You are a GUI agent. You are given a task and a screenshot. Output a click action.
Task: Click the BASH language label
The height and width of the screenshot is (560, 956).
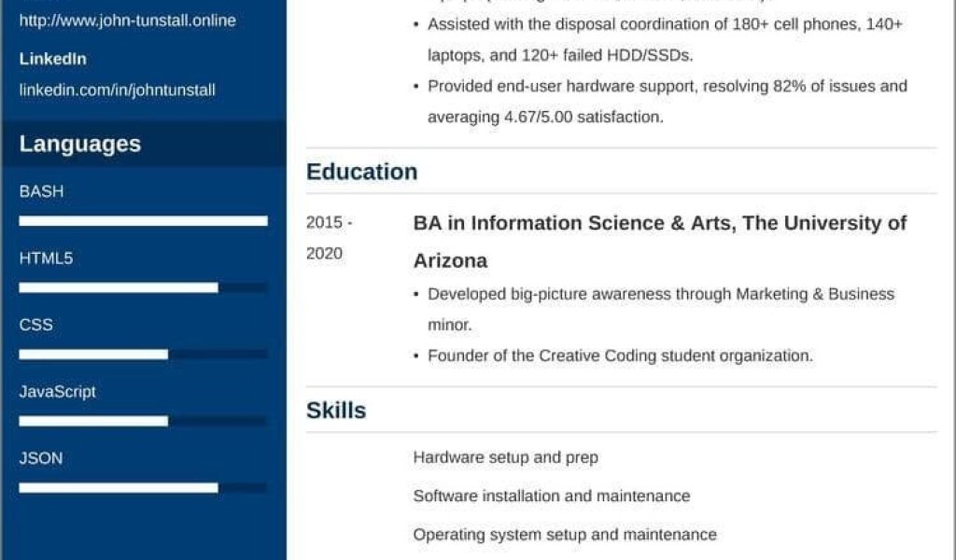pyautogui.click(x=42, y=191)
